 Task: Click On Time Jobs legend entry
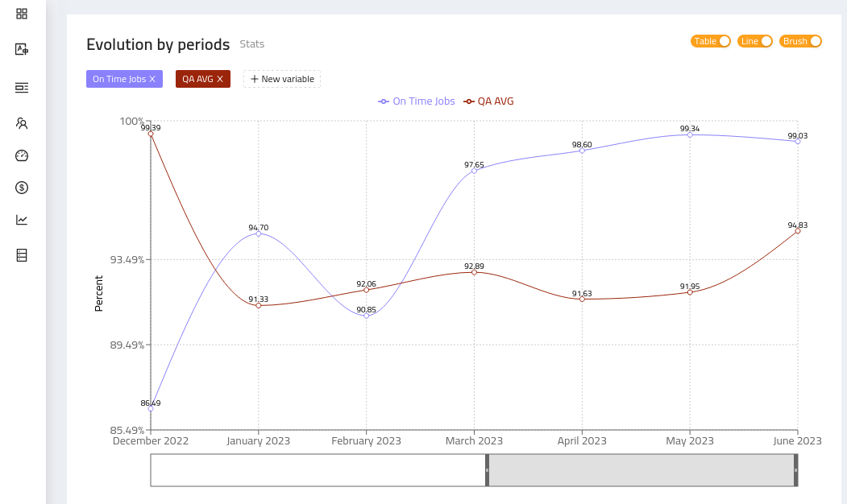(417, 101)
